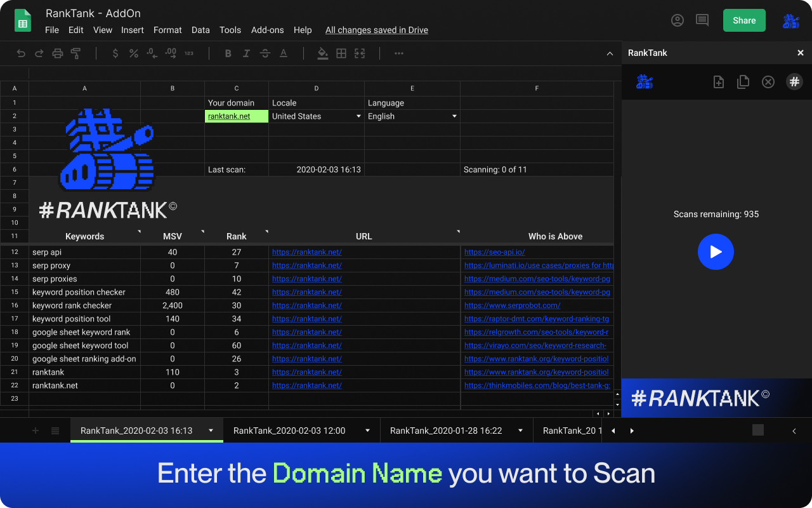Screen dimensions: 812x508
Task: Open the account profile icon in header
Action: (678, 20)
